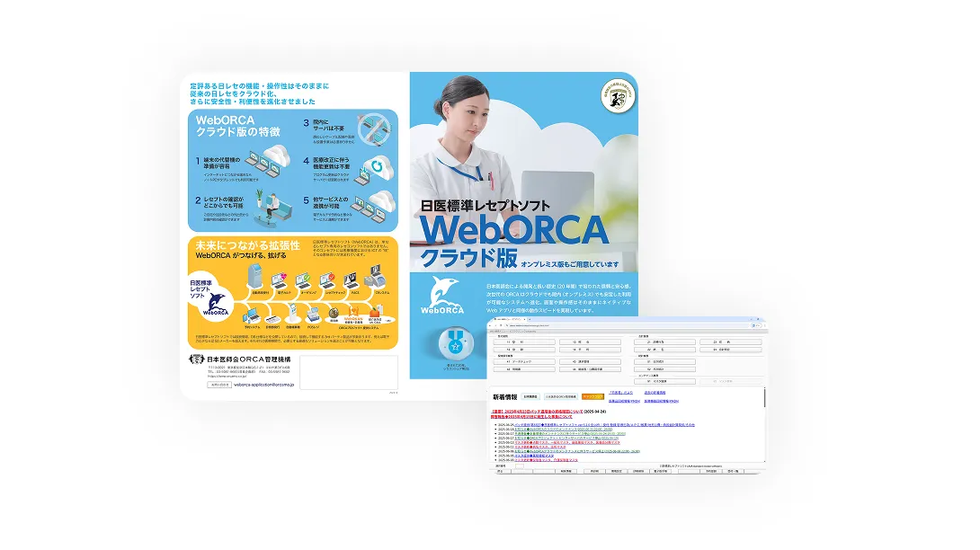Click the 11 受付 button in the WebORCA menu

click(524, 342)
